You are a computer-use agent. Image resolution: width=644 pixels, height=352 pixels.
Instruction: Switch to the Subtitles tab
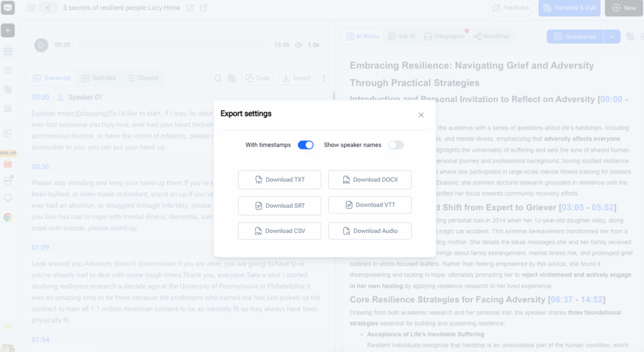click(99, 78)
